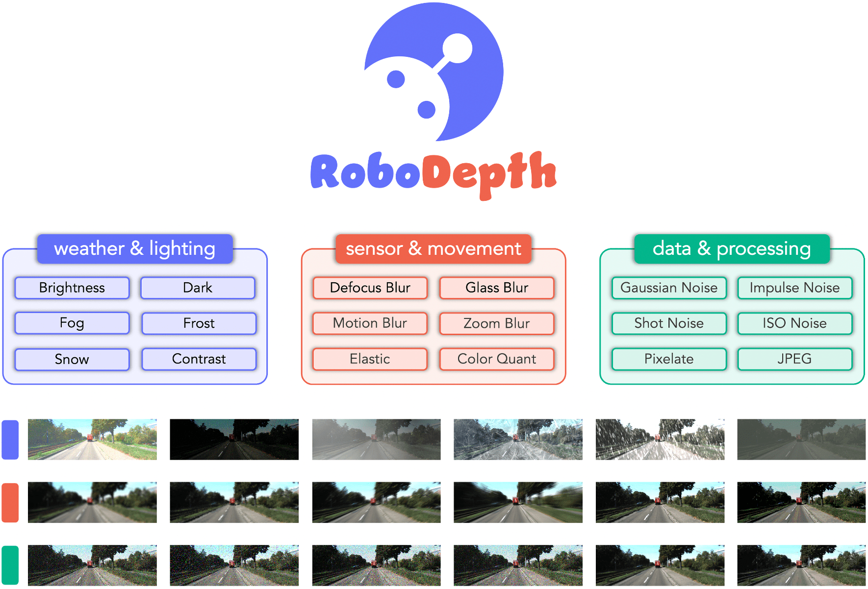
Task: Click the Pixelate corruption entry
Action: 668,359
